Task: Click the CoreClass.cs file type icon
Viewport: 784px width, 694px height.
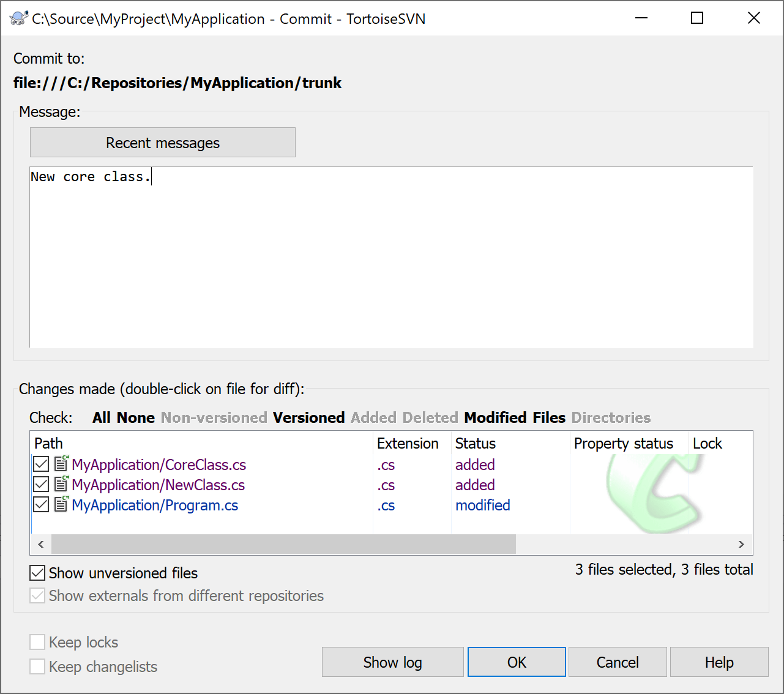Action: tap(61, 465)
